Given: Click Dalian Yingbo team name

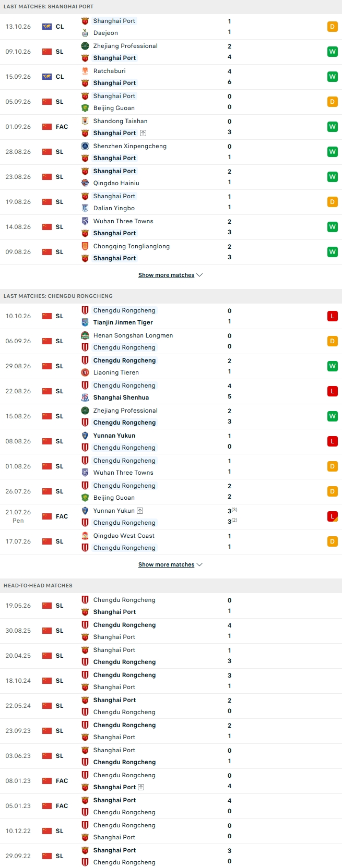Looking at the screenshot, I should 114,208.
